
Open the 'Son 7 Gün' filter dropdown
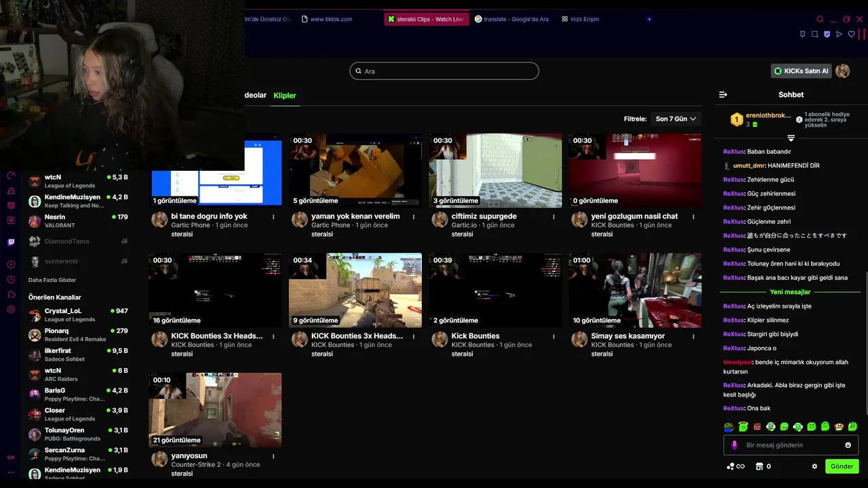click(x=675, y=119)
